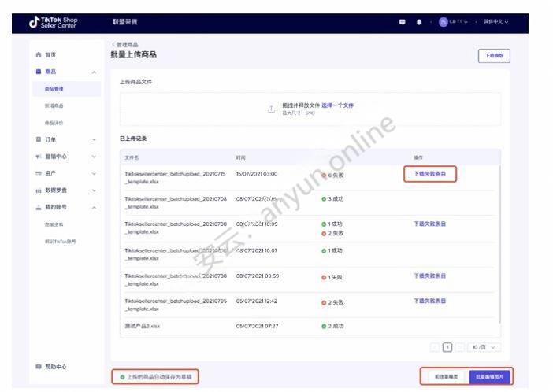Download failed items for the 08/07/2021 09:59 upload
The width and height of the screenshot is (553, 392).
[429, 276]
